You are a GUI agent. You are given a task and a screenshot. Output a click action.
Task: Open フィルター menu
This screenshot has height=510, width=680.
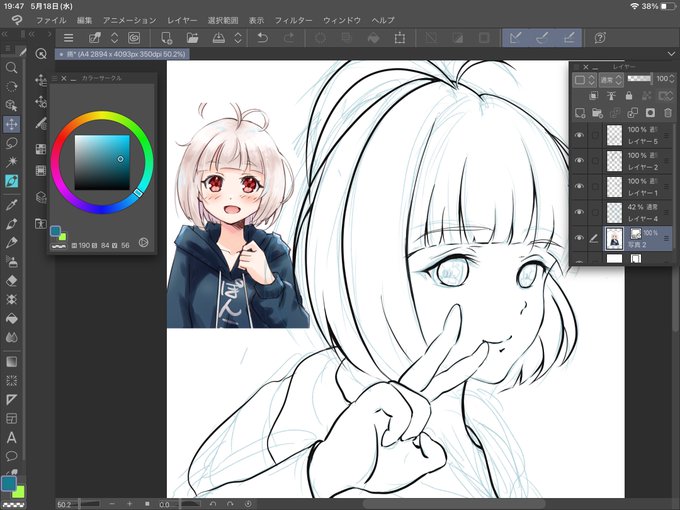click(x=293, y=20)
